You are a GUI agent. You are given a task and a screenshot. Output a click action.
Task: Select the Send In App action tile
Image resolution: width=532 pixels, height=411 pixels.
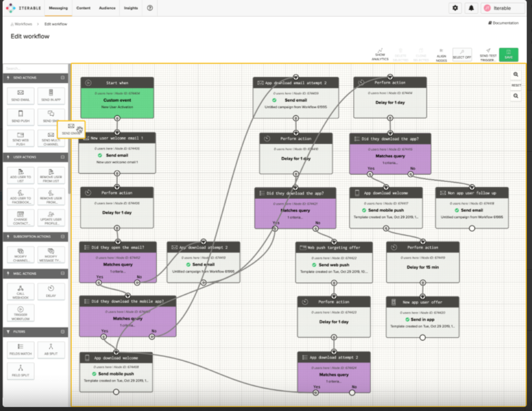(x=51, y=95)
